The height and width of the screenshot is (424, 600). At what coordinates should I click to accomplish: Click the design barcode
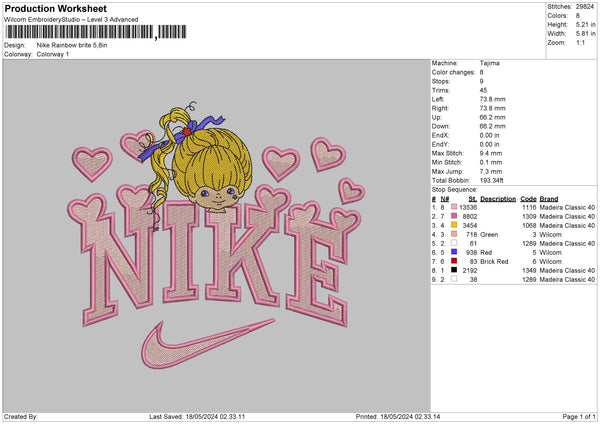(96, 32)
